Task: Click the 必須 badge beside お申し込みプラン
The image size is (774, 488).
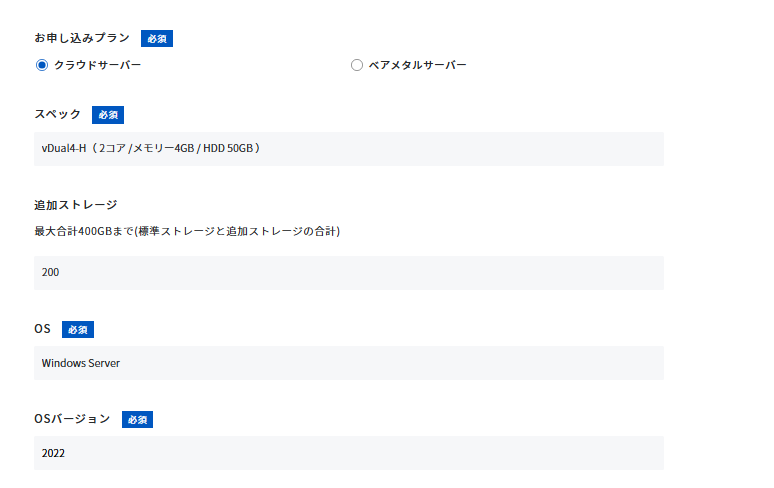Action: [157, 38]
